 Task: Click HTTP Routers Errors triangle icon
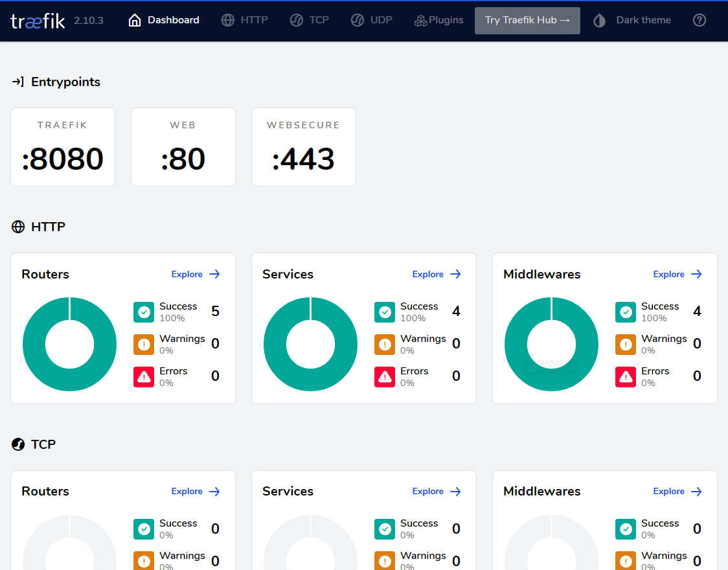coord(144,377)
